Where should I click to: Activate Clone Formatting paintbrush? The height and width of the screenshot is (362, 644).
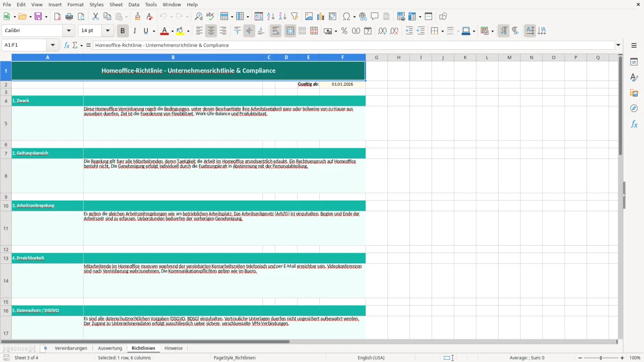point(138,17)
